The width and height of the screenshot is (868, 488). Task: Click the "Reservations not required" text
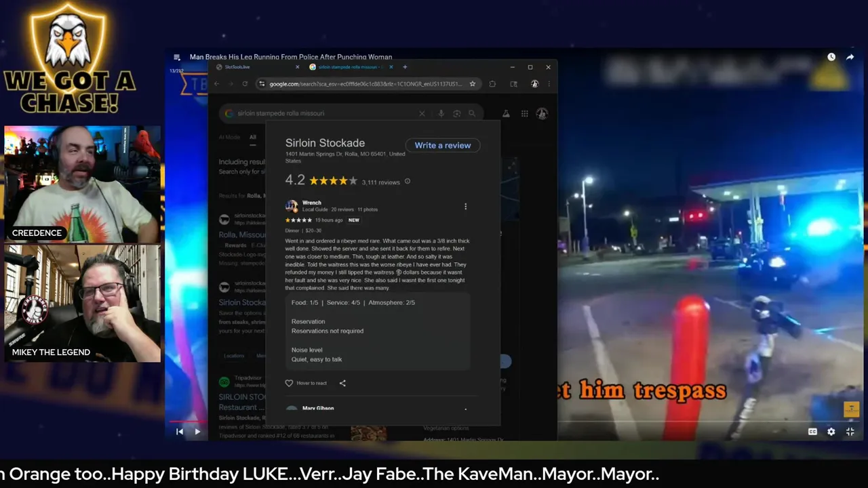point(328,331)
